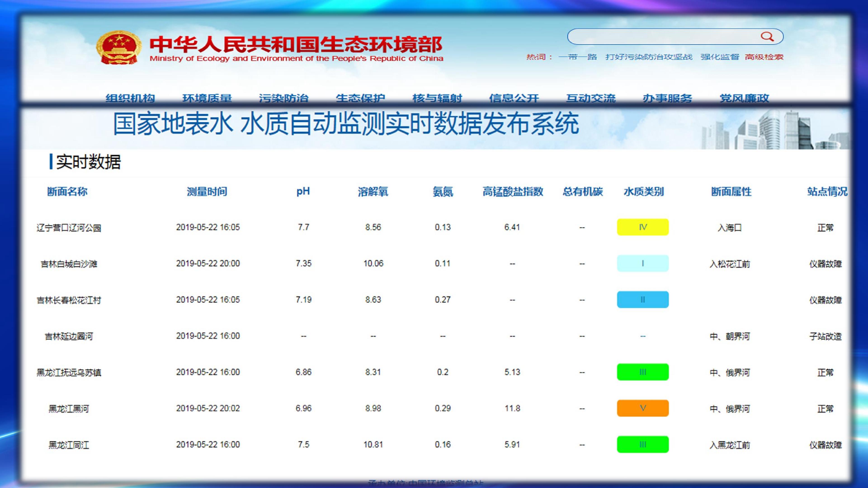Image resolution: width=868 pixels, height=488 pixels.
Task: Click the national emblem logo
Action: point(119,47)
